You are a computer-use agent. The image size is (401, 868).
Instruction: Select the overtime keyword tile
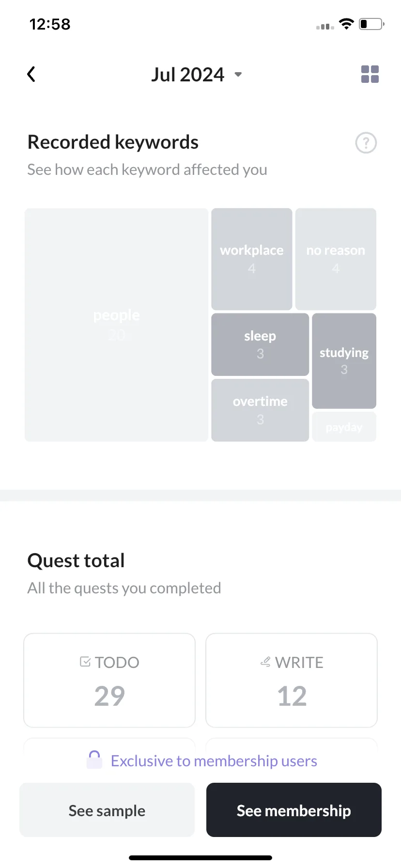click(x=260, y=410)
